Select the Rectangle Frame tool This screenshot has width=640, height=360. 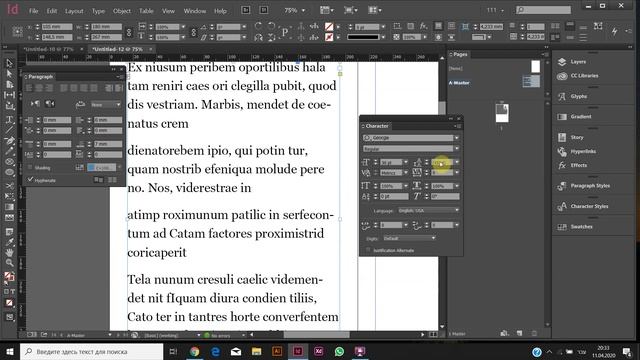click(9, 162)
